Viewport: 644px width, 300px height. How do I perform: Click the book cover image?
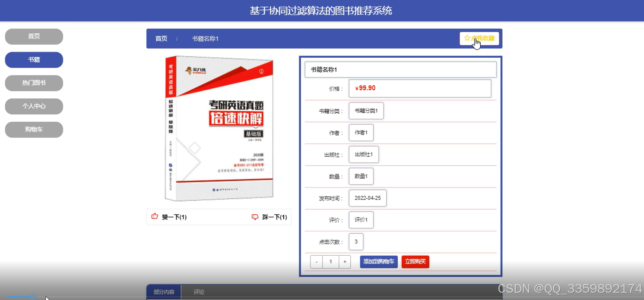click(x=219, y=129)
